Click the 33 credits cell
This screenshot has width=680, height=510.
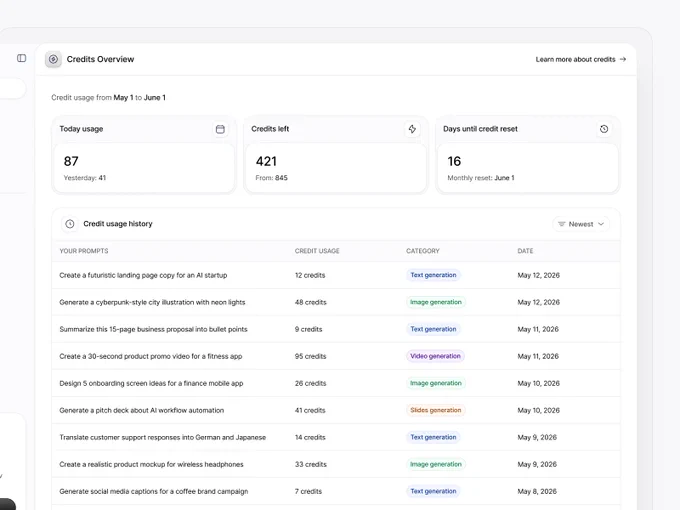[x=311, y=464]
